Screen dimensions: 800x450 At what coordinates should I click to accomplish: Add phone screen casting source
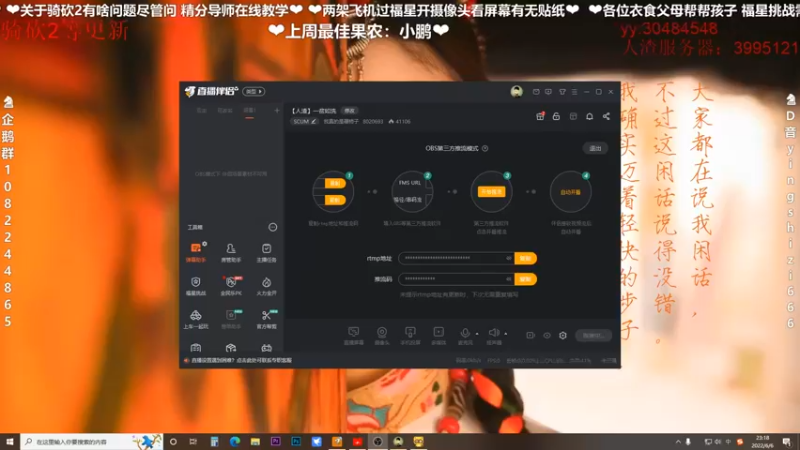pos(410,336)
